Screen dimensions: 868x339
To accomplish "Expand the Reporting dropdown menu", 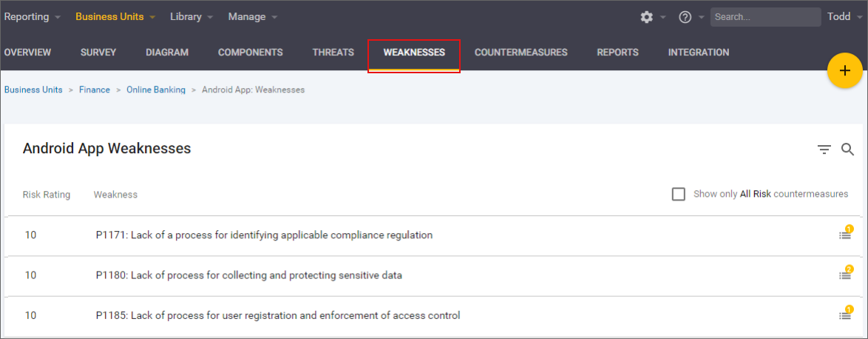I will pos(33,16).
